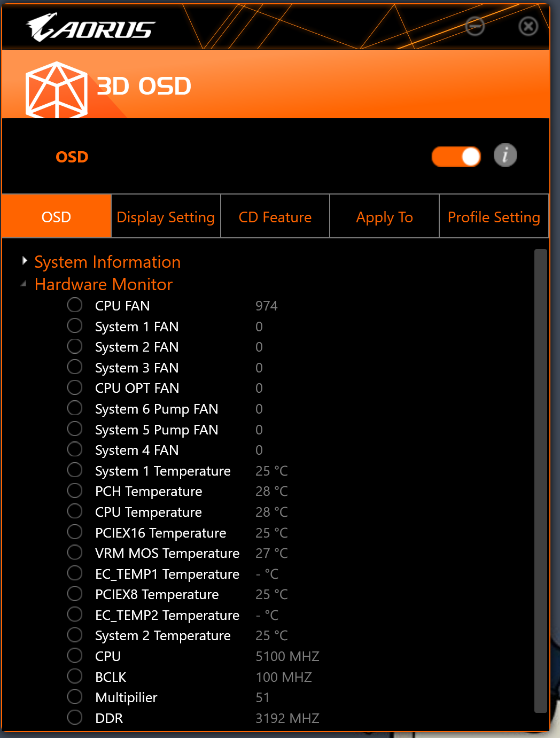Enable the System 2 Temperature radio button

tap(75, 635)
